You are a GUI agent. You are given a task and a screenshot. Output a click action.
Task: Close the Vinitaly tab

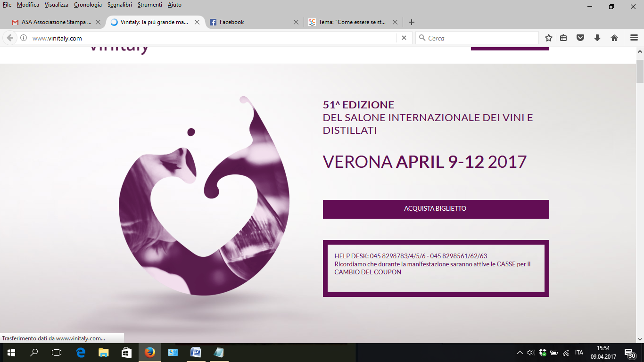click(197, 22)
